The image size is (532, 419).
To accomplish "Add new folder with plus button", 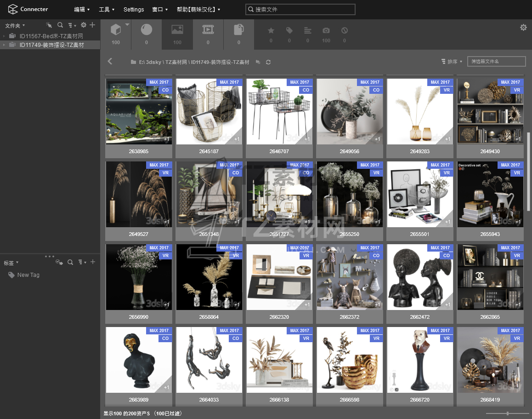I will pyautogui.click(x=92, y=25).
